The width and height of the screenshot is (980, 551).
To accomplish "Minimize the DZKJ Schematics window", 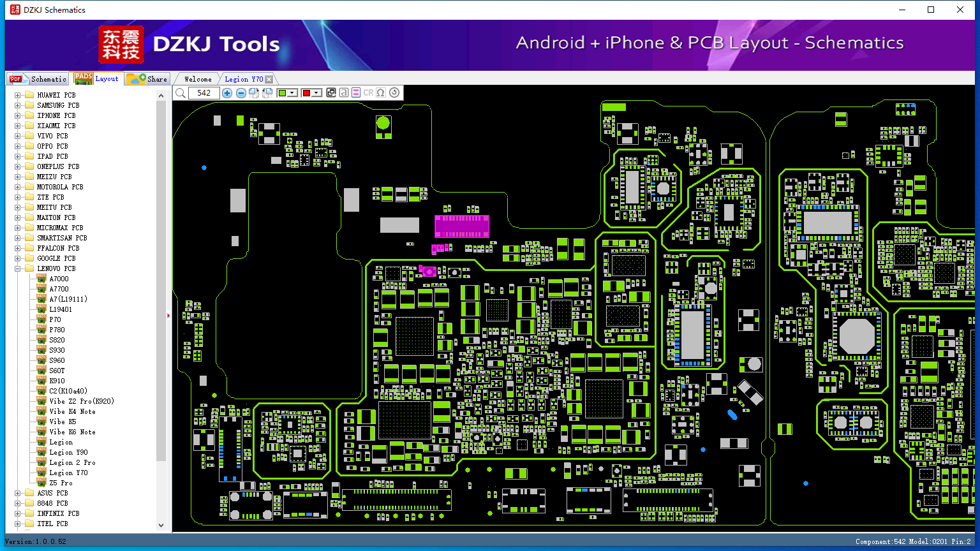I will pos(902,10).
